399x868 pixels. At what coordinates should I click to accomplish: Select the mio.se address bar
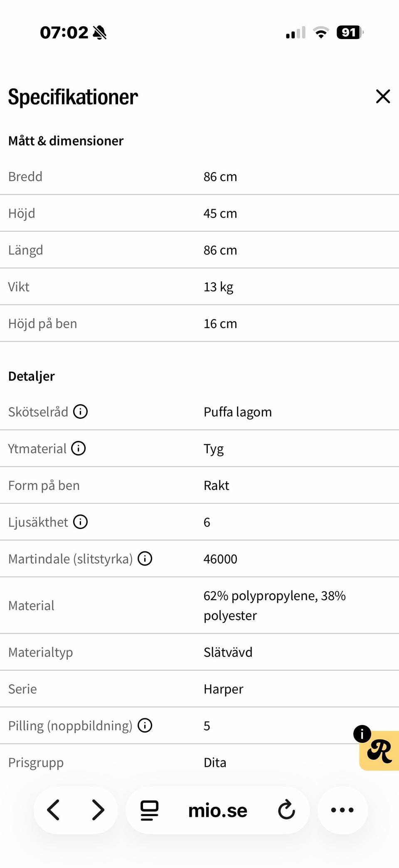point(218,810)
